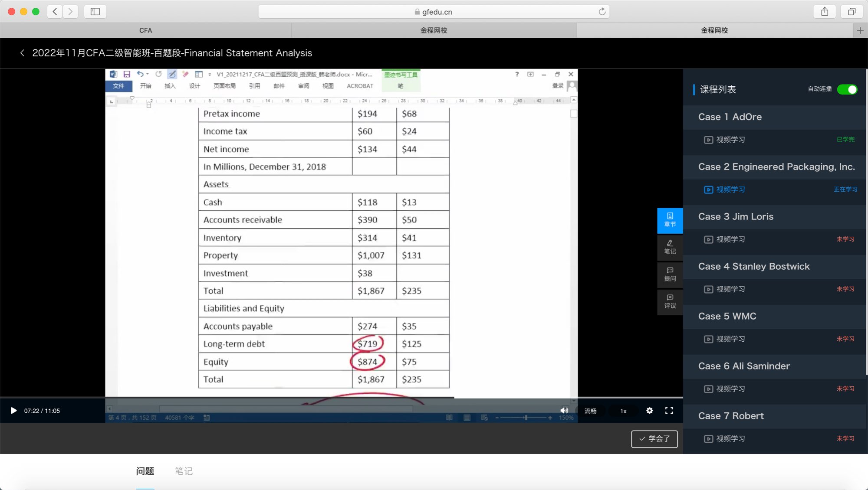
Task: Open the player settings gear
Action: pos(649,410)
